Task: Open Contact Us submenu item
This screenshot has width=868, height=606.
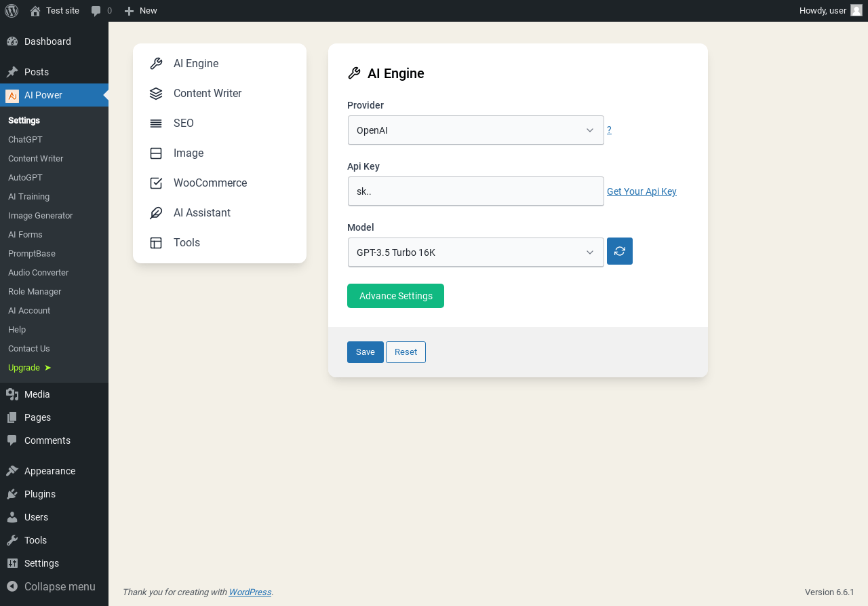Action: tap(54, 348)
